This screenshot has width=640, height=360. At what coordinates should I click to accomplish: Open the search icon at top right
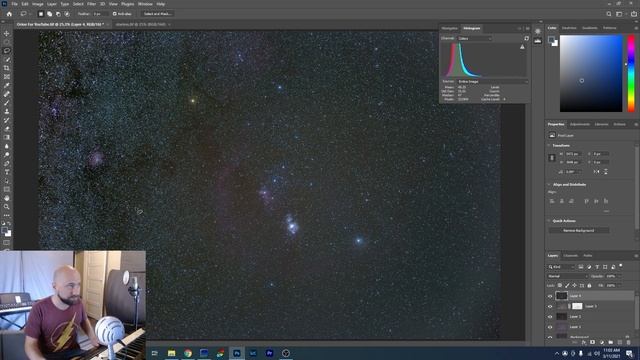point(609,14)
